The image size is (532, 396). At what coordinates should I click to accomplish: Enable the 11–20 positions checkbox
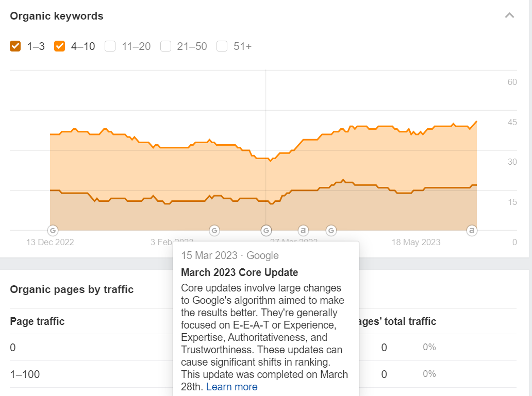coord(110,46)
